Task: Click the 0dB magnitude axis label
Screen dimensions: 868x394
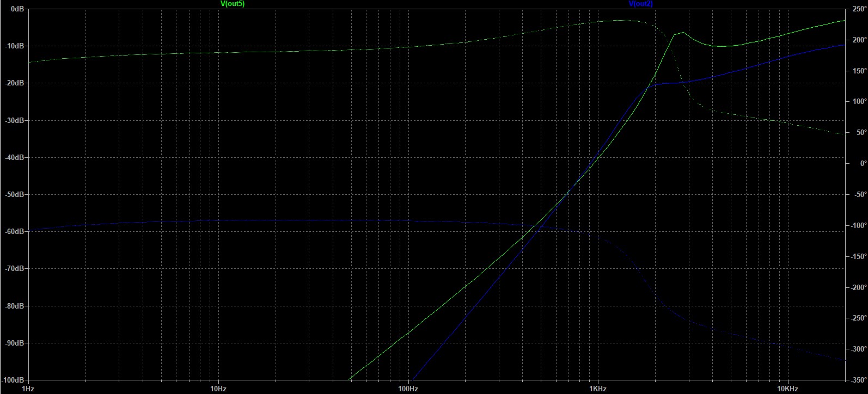Action: click(x=16, y=9)
